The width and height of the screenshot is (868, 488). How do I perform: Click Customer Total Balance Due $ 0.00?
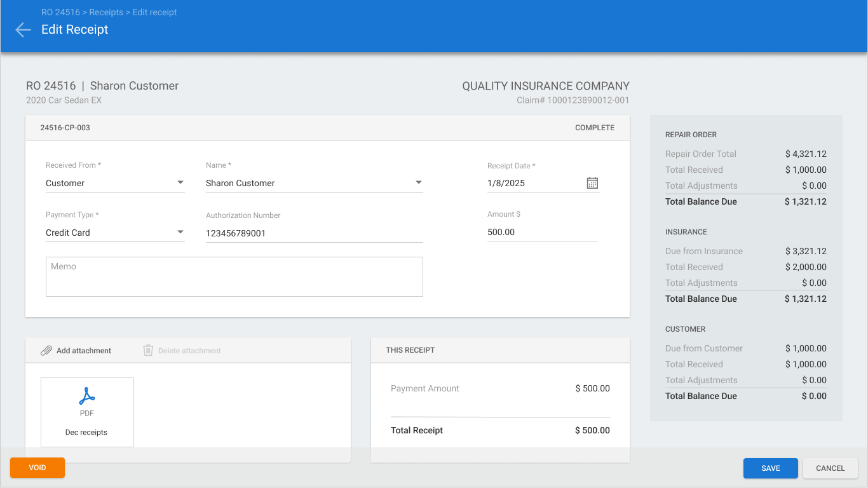(746, 396)
